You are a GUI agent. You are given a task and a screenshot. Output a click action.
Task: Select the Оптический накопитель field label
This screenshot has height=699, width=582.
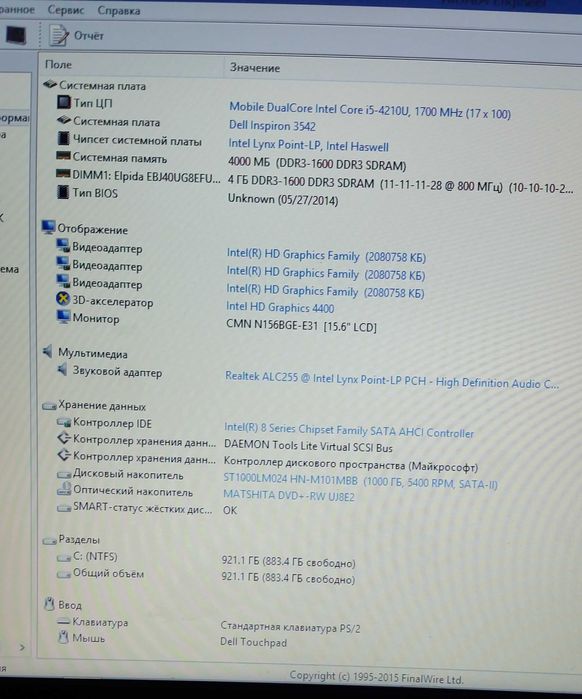pyautogui.click(x=133, y=491)
